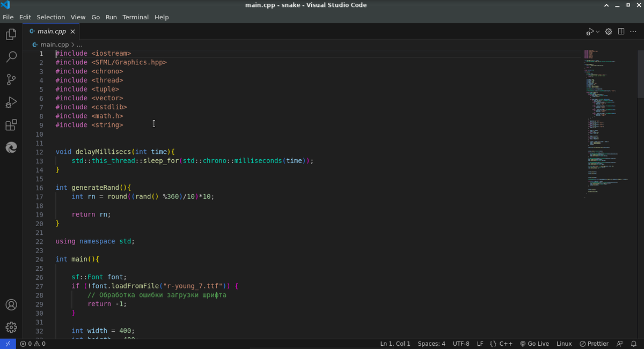Viewport: 644px width, 349px height.
Task: Open the feedback icon in status bar
Action: click(620, 344)
